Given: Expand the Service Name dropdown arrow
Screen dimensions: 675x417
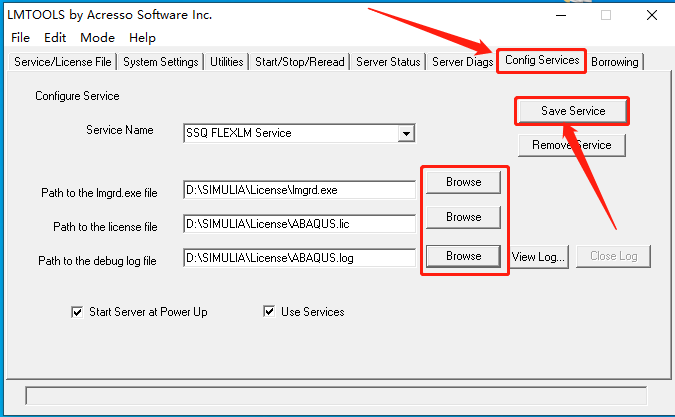Looking at the screenshot, I should (406, 133).
